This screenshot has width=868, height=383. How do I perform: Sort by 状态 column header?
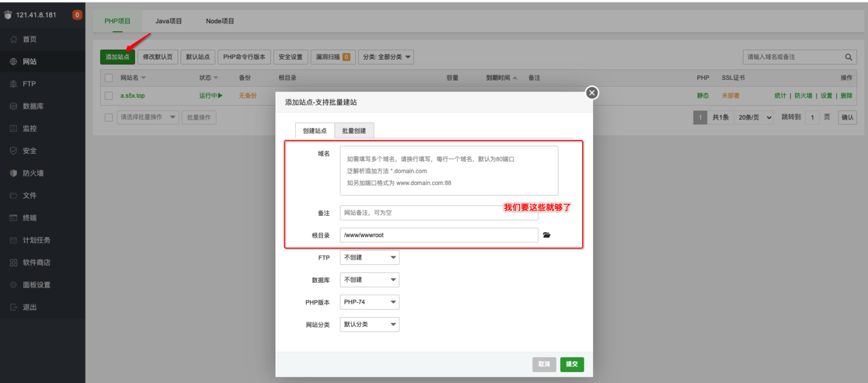pos(209,78)
